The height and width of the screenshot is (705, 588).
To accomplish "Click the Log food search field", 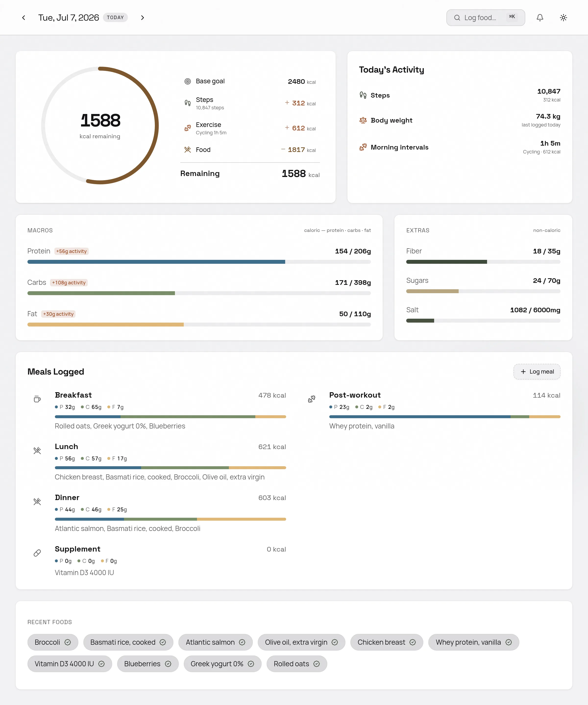I will (485, 18).
